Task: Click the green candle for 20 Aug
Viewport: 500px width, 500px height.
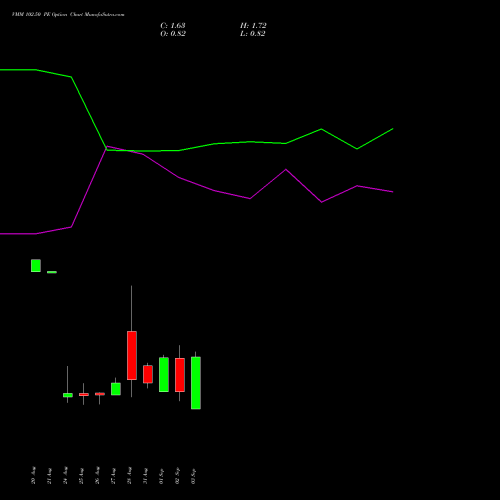Action: 36,266
